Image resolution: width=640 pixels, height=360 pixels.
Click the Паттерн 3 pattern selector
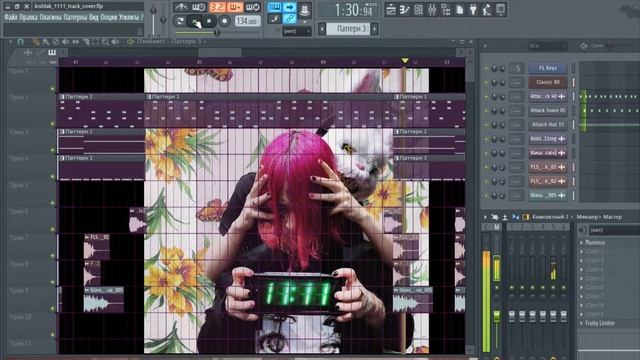pyautogui.click(x=348, y=29)
